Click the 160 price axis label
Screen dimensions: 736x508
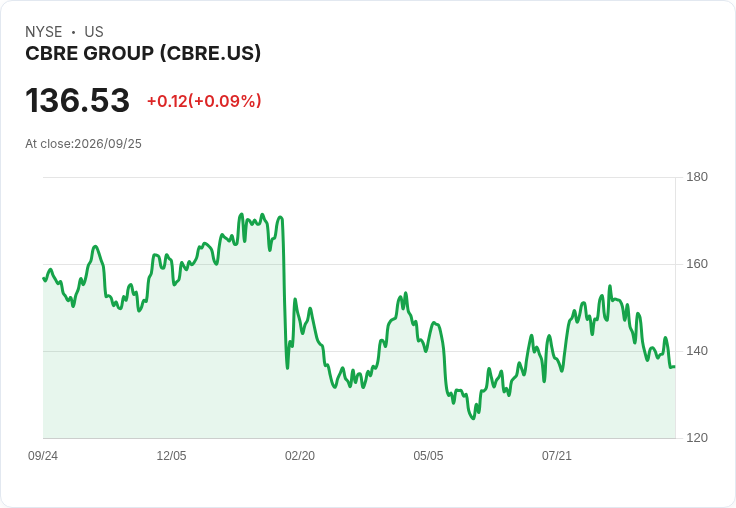(697, 264)
